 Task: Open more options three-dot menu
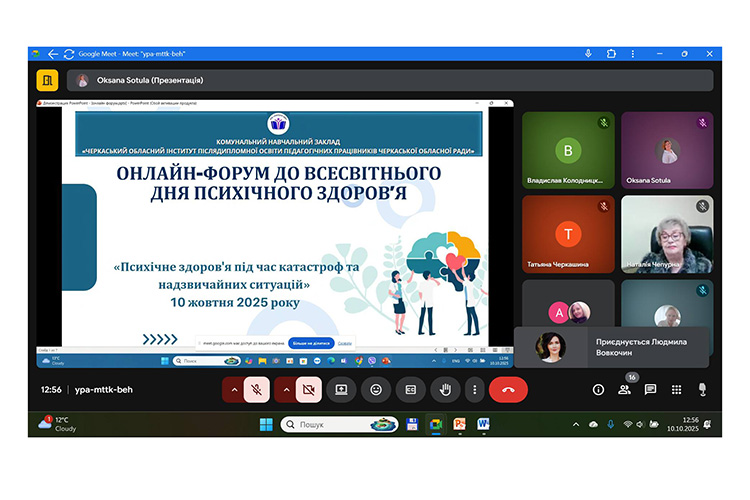tap(474, 389)
